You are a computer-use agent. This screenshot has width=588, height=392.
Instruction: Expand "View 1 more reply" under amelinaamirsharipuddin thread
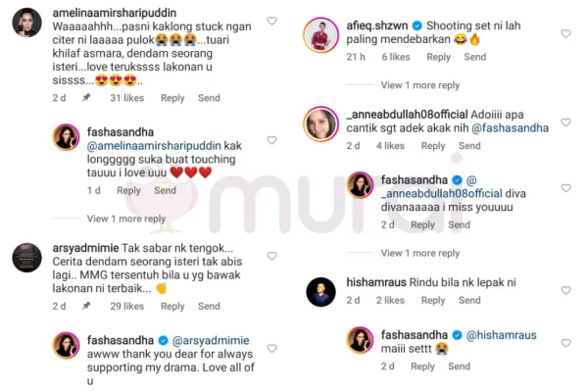click(126, 219)
